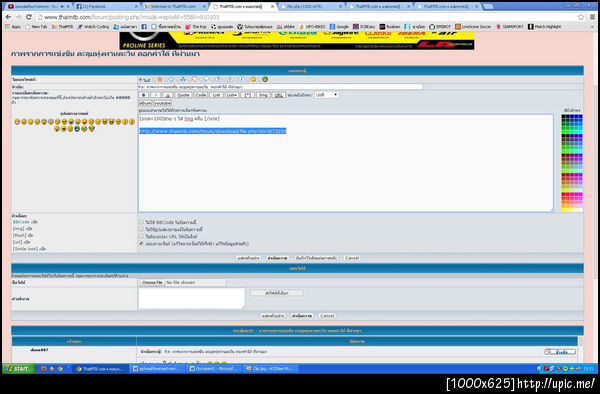Viewport: 600px width, 394px height.
Task: Insert the green-faced smiley
Action: tap(77, 129)
